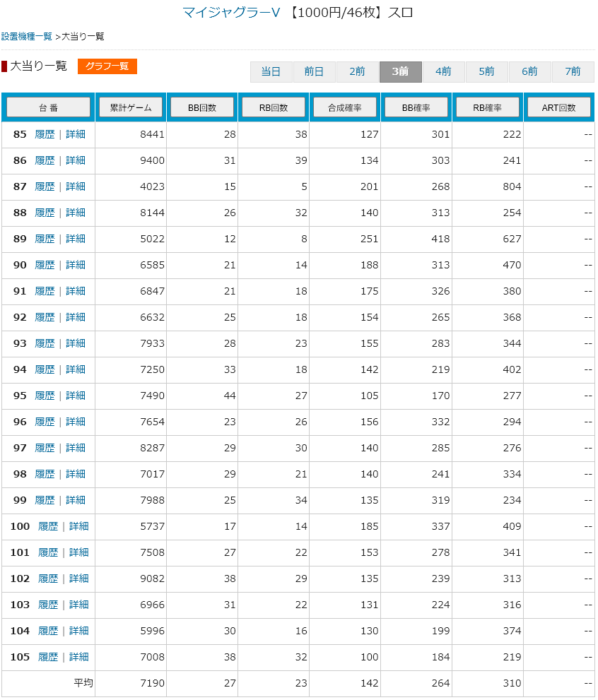Click the 平均 row label
598x700 pixels.
83,682
